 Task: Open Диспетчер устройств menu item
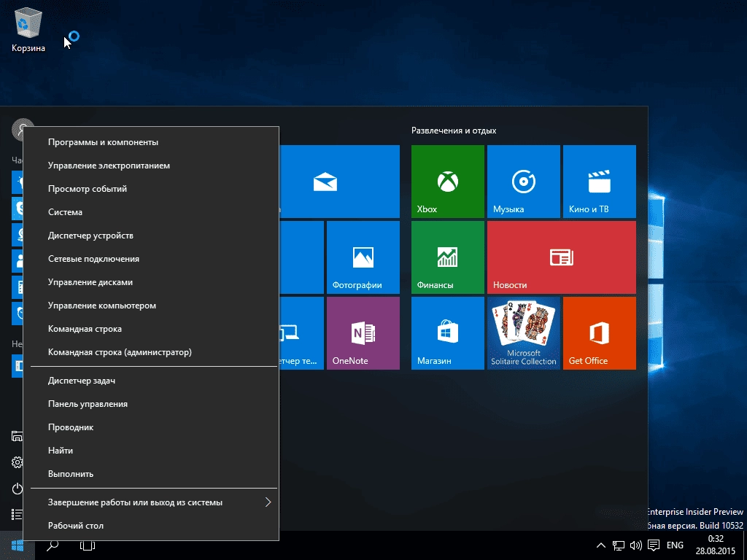tap(150, 236)
